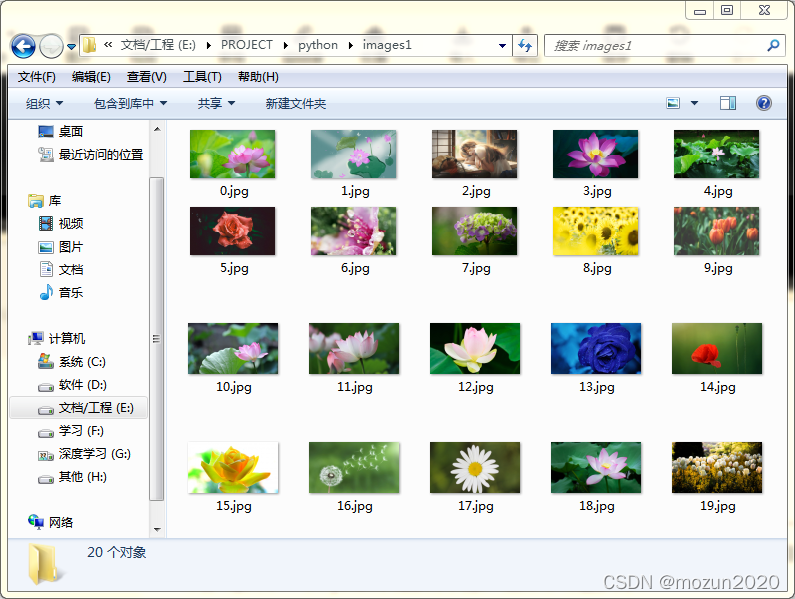Open the 图片 library
The image size is (795, 599).
coord(61,247)
